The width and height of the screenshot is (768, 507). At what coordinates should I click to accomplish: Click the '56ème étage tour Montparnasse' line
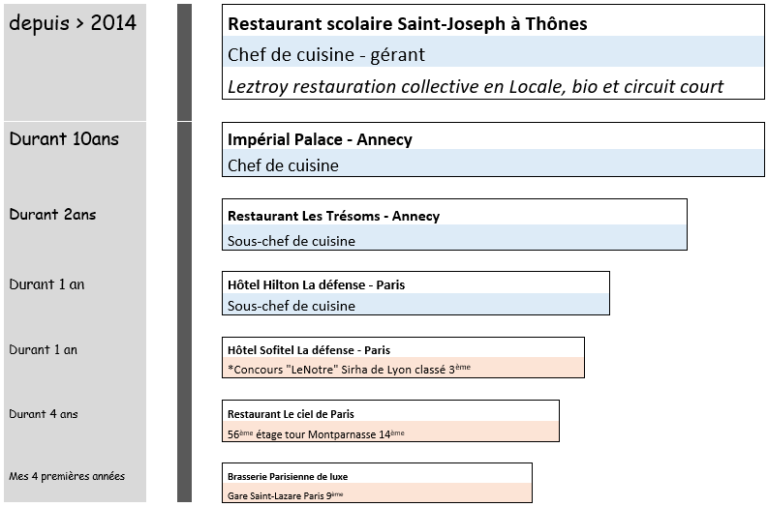316,434
